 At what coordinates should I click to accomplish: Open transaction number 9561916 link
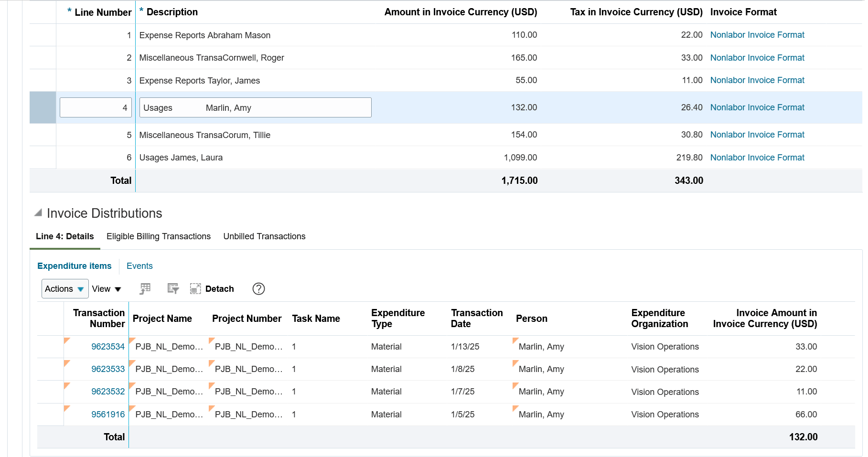[108, 414]
